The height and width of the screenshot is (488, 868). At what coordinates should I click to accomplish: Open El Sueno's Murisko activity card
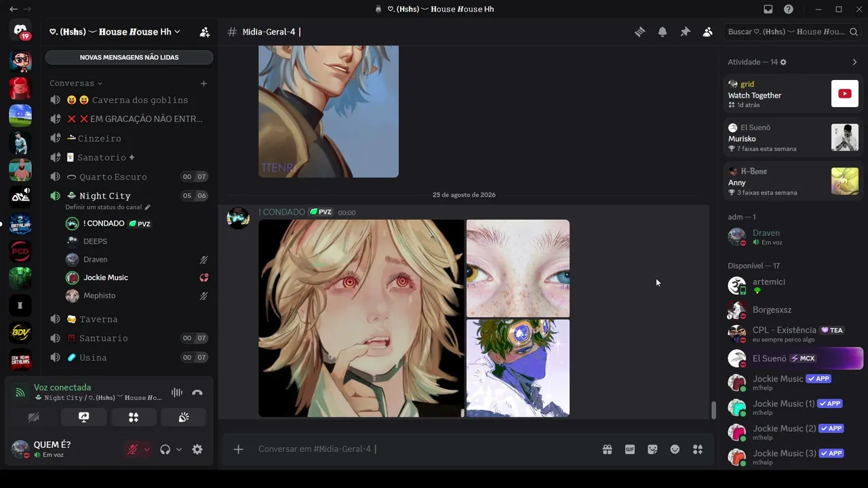793,138
